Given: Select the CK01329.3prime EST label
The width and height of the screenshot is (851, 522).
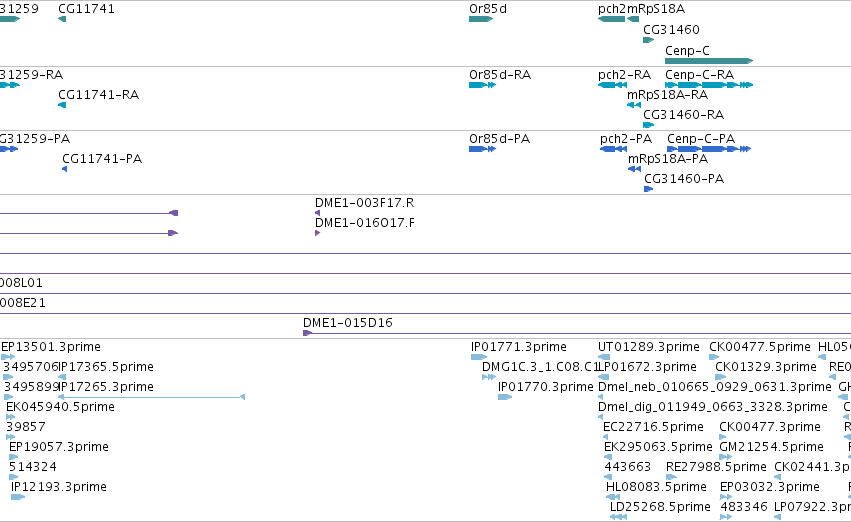Looking at the screenshot, I should coord(766,366).
